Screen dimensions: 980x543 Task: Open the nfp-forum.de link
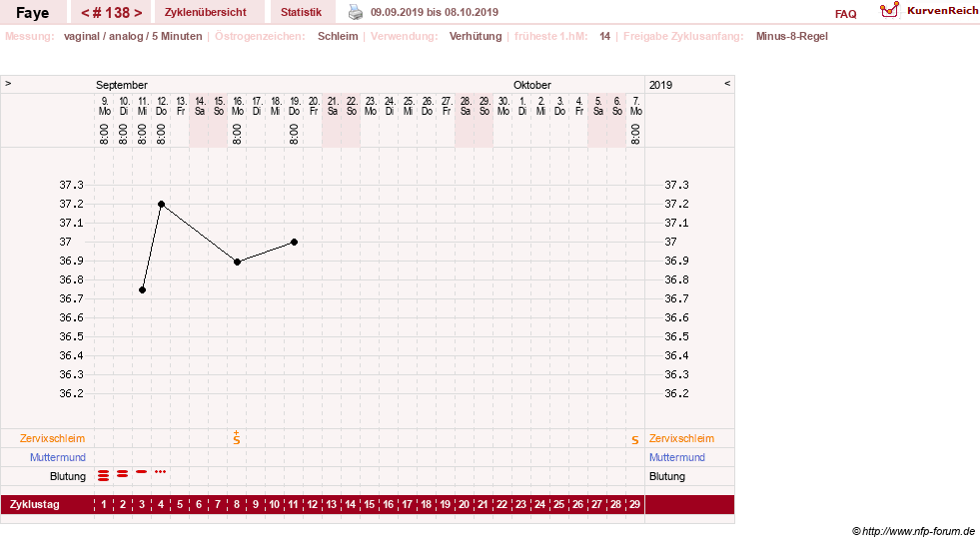(x=913, y=531)
